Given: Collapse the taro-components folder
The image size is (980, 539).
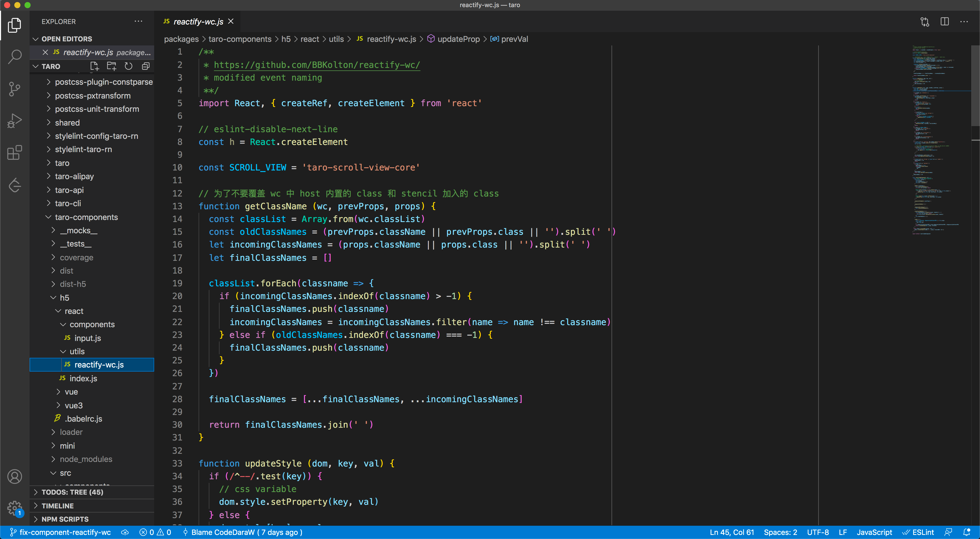Looking at the screenshot, I should 86,217.
